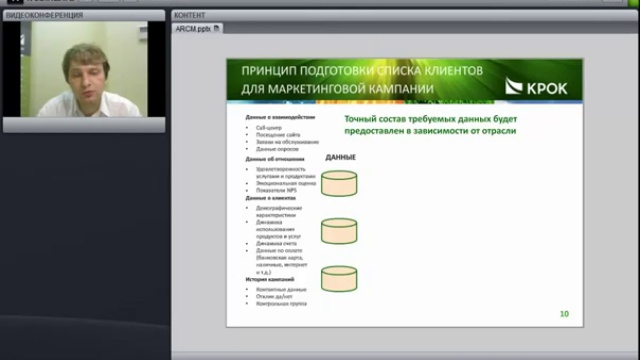
Task: Click the presenter's webcam video
Action: (84, 69)
